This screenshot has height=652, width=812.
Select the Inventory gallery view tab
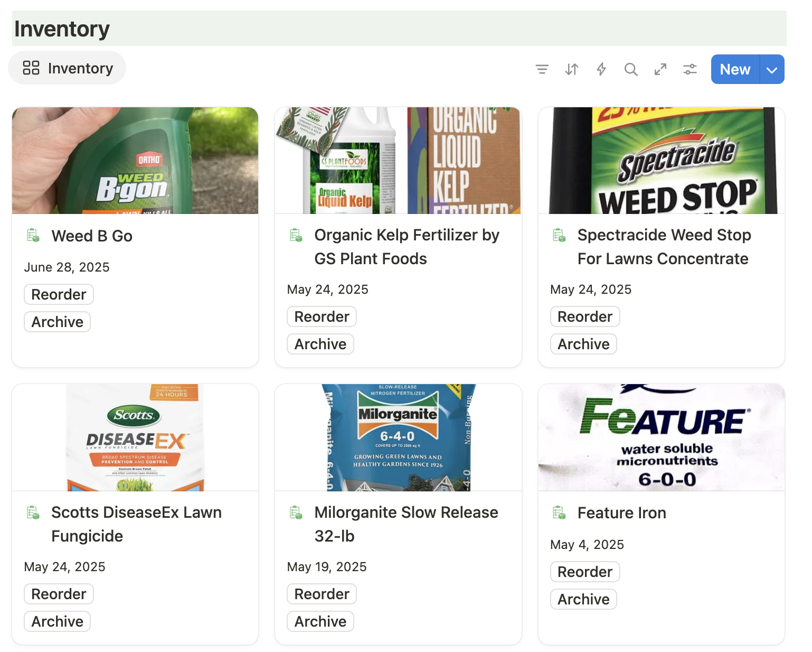click(67, 68)
